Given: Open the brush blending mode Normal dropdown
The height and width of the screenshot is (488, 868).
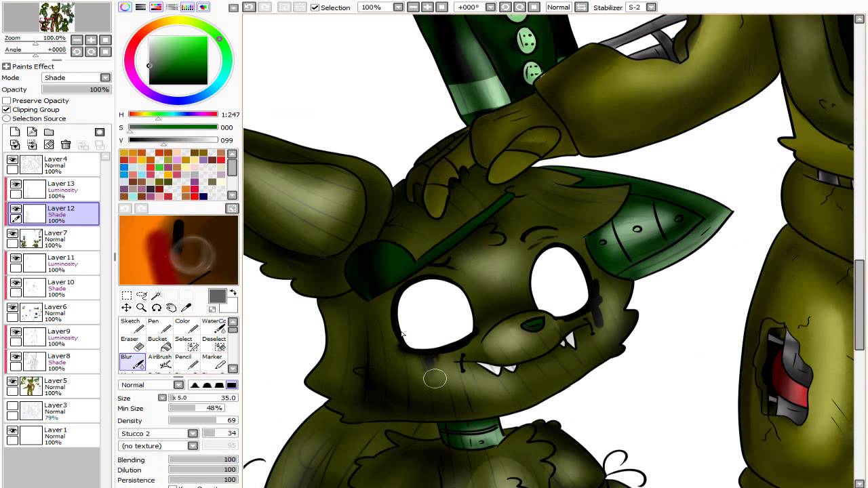Looking at the screenshot, I should click(151, 385).
